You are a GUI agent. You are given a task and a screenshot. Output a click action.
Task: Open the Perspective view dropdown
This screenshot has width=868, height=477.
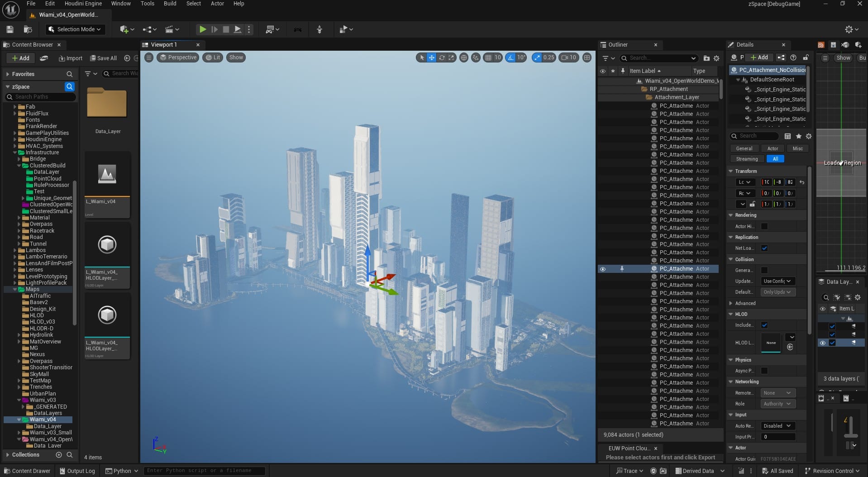click(x=178, y=57)
